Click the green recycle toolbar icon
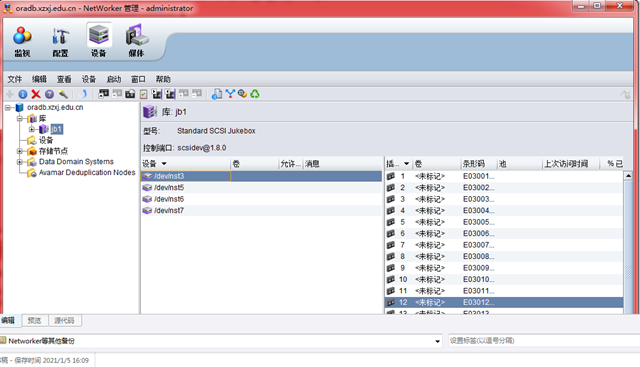The height and width of the screenshot is (367, 640). 255,94
